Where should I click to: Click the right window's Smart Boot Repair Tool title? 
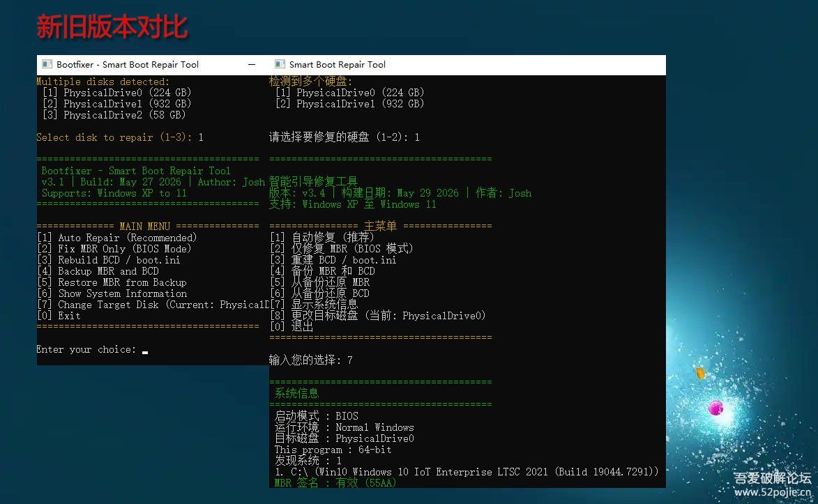pos(337,64)
